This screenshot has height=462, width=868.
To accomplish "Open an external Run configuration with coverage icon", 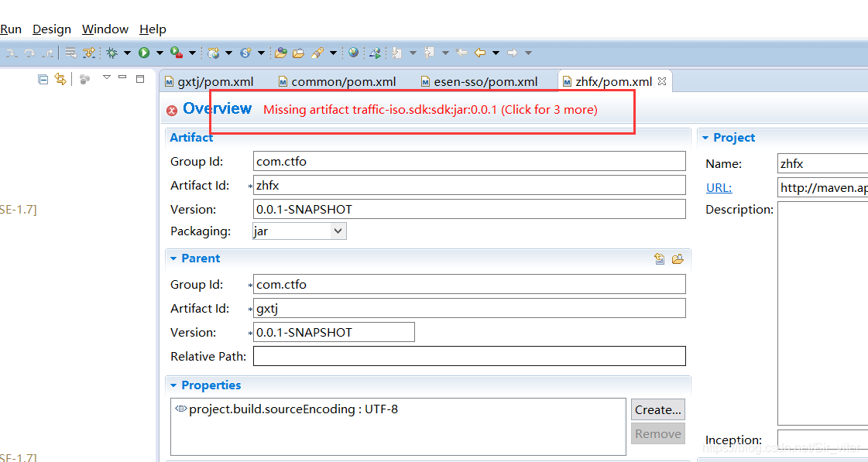I will pyautogui.click(x=176, y=53).
